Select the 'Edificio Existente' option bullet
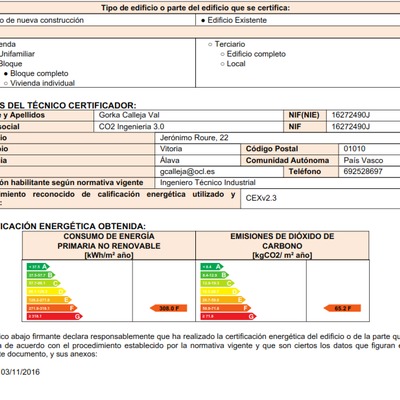 [203, 21]
